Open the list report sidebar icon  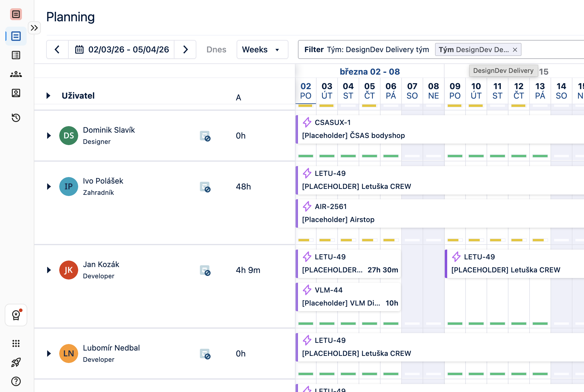[16, 55]
